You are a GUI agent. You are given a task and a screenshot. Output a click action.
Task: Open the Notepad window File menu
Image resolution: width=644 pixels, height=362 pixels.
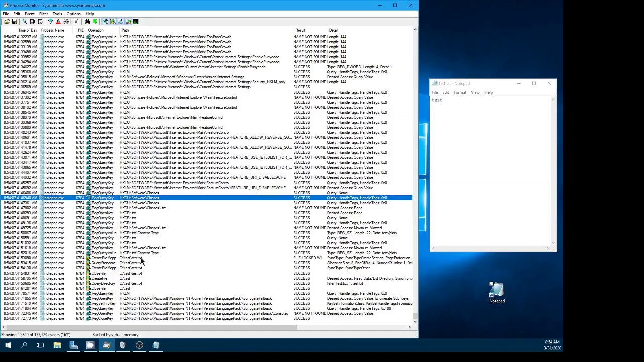tap(435, 92)
